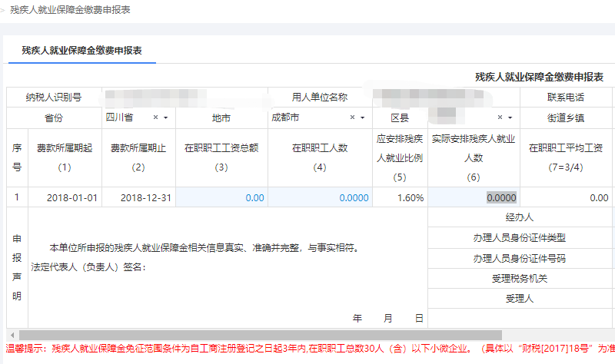Image resolution: width=615 pixels, height=364 pixels.
Task: Clear the 成都市 city selection
Action: click(x=353, y=117)
